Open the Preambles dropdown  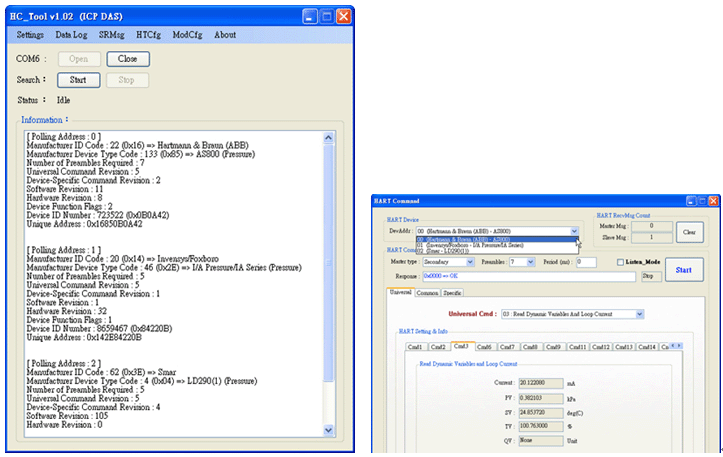pos(530,262)
